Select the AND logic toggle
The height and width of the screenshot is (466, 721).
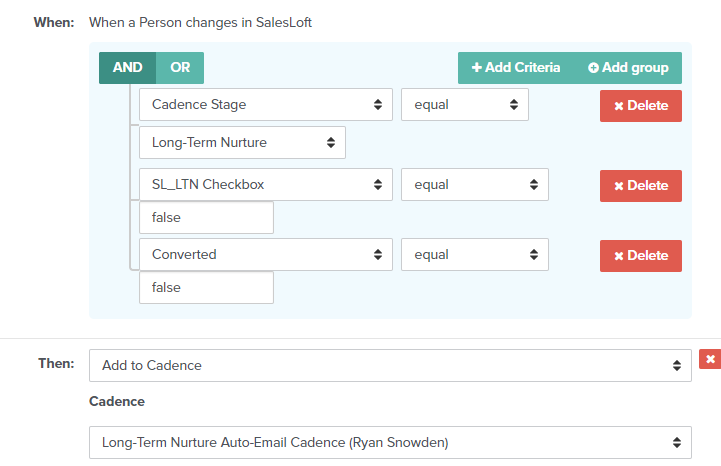pos(127,68)
